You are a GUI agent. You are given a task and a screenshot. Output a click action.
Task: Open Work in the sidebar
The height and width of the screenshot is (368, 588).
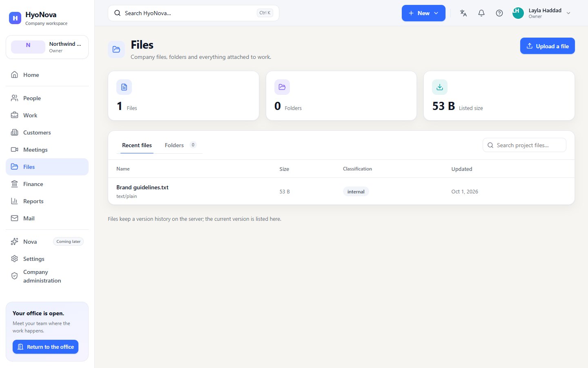47,115
